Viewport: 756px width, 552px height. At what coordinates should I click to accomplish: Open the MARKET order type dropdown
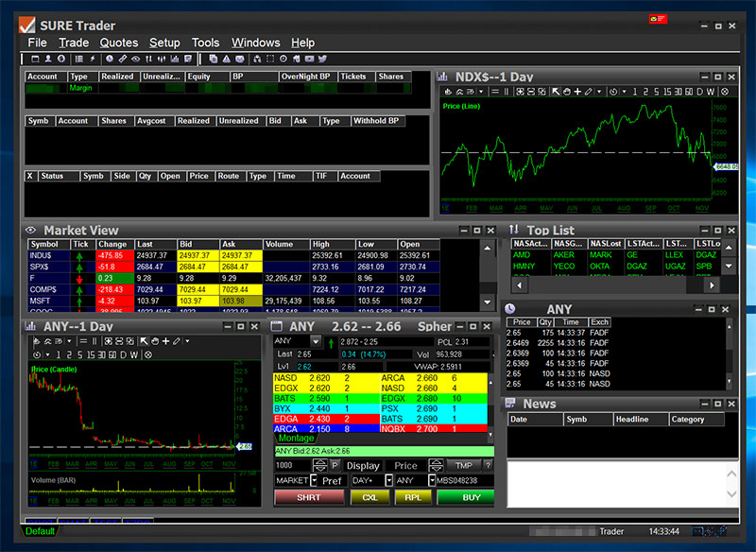pyautogui.click(x=314, y=482)
